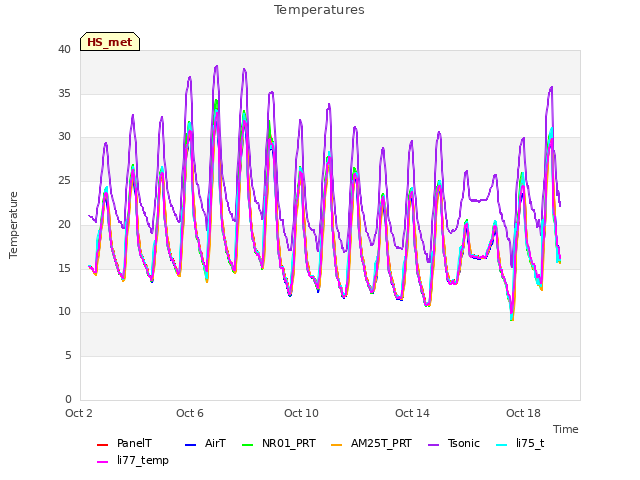The width and height of the screenshot is (640, 480).
Task: Click the 25 y-axis tick label
Action: (x=64, y=180)
